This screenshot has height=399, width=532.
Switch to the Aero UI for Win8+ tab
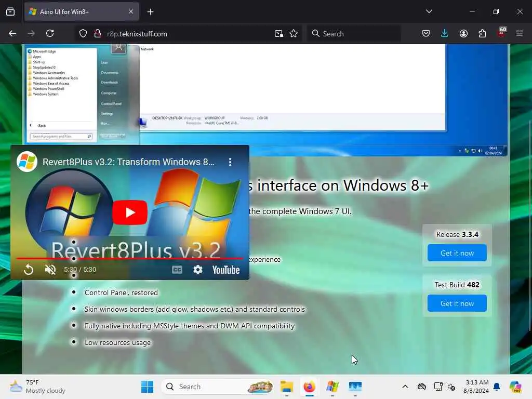coord(82,12)
